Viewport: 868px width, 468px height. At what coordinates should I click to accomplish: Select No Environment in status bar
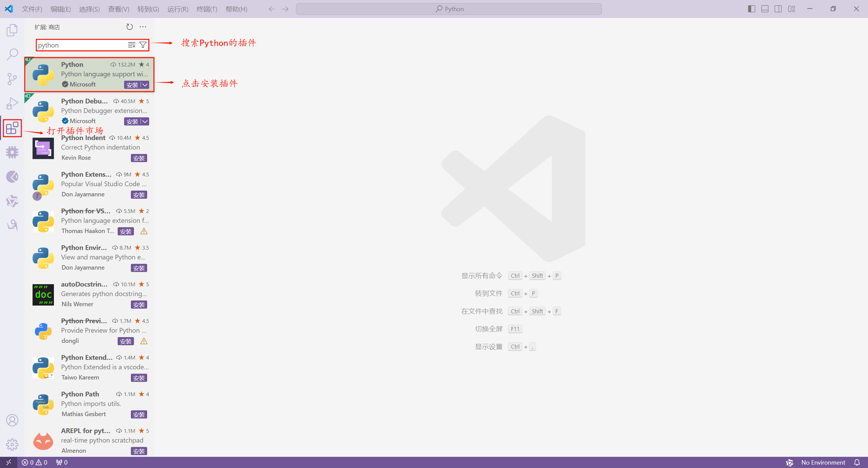click(x=823, y=462)
